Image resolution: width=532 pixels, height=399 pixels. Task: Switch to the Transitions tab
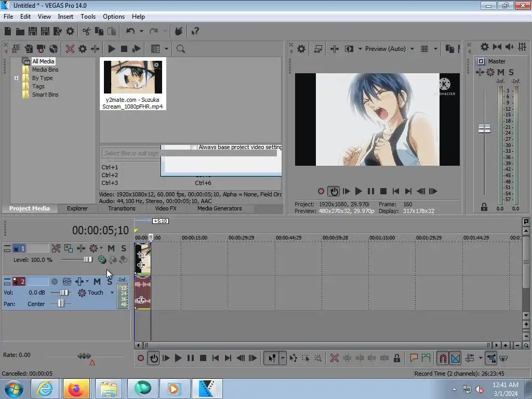click(x=122, y=208)
